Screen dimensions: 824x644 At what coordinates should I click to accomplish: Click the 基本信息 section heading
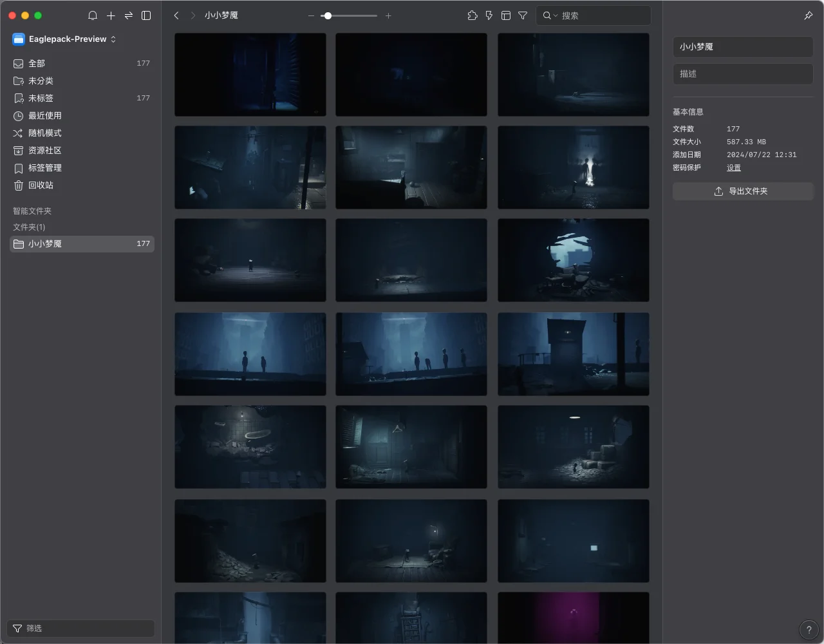click(688, 112)
